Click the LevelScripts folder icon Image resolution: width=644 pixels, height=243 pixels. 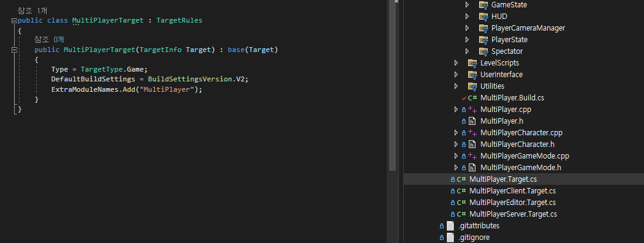click(472, 63)
